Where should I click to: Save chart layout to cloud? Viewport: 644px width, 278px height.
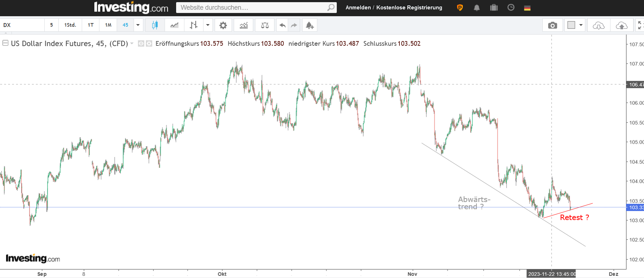pyautogui.click(x=622, y=25)
